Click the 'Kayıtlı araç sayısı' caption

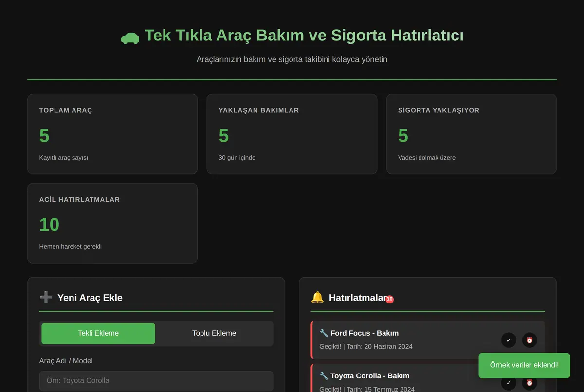(64, 158)
